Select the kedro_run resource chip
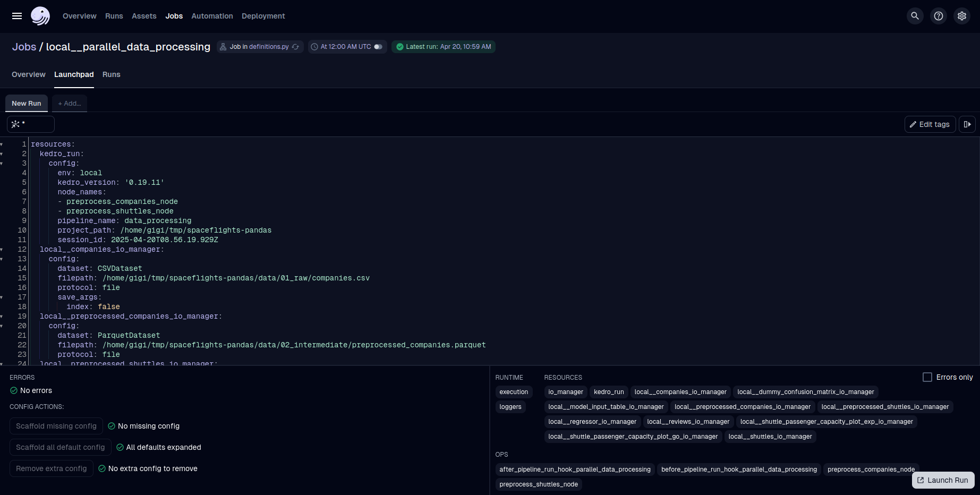This screenshot has height=495, width=980. [x=609, y=392]
